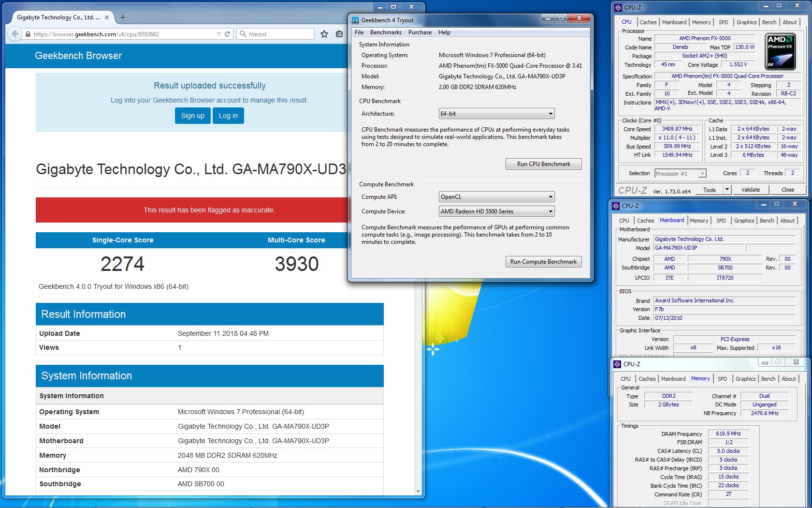This screenshot has height=508, width=812.
Task: Bookmark this page with the star icon
Action: (324, 34)
